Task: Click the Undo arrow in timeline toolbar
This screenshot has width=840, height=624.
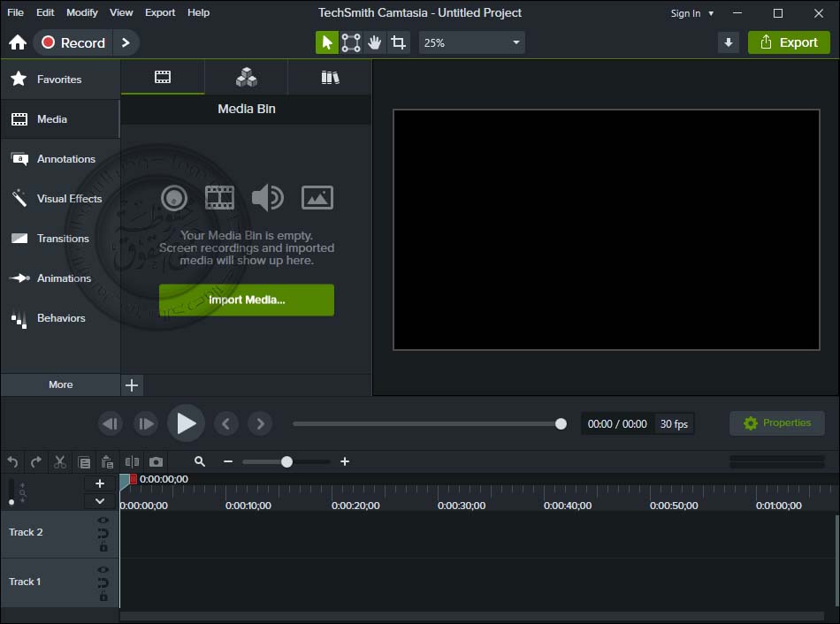Action: [12, 461]
